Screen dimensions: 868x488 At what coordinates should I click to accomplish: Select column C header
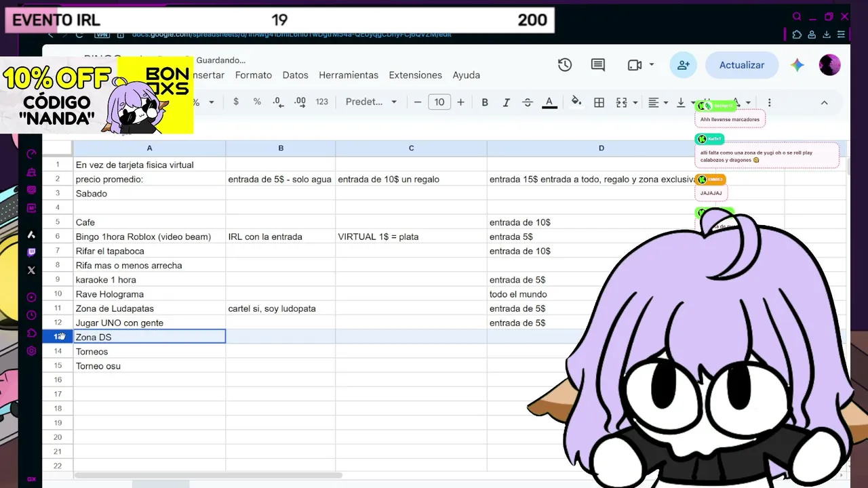pyautogui.click(x=411, y=148)
